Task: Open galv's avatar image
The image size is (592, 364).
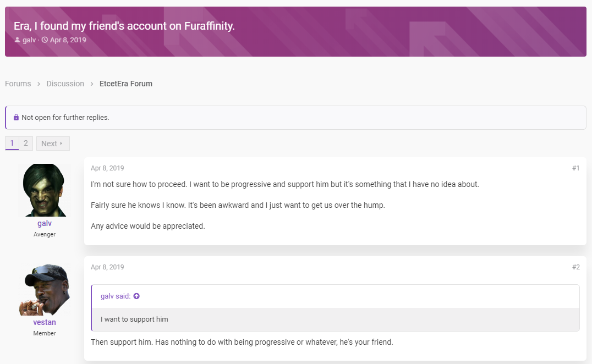Action: 45,190
